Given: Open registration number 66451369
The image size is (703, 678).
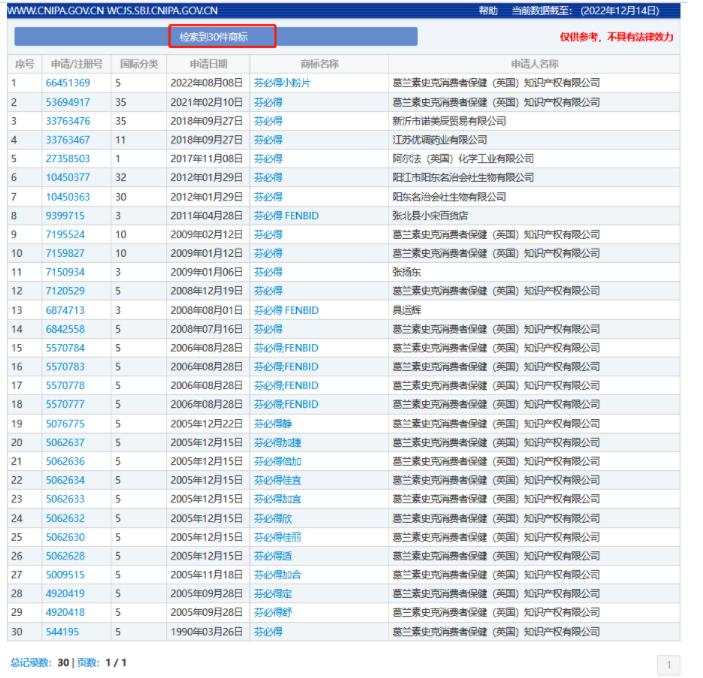Looking at the screenshot, I should pyautogui.click(x=68, y=83).
